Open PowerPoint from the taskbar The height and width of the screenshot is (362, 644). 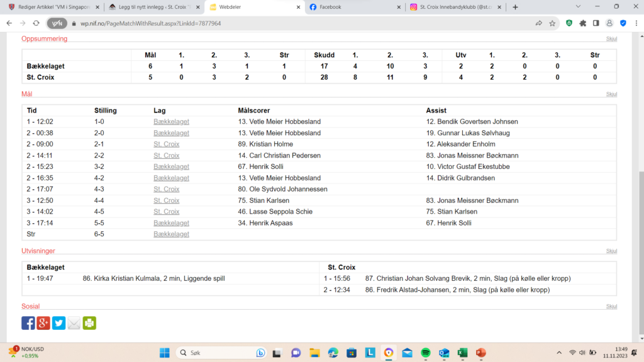coord(481,353)
